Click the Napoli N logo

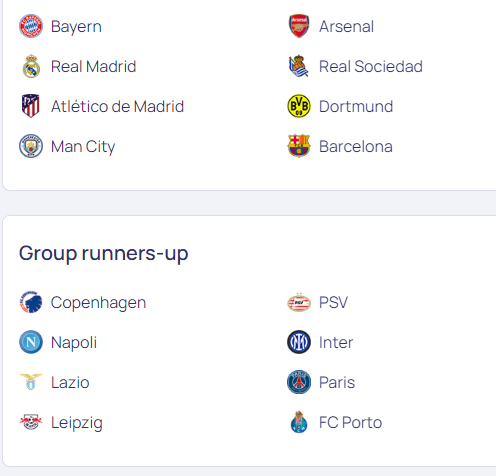click(x=31, y=342)
